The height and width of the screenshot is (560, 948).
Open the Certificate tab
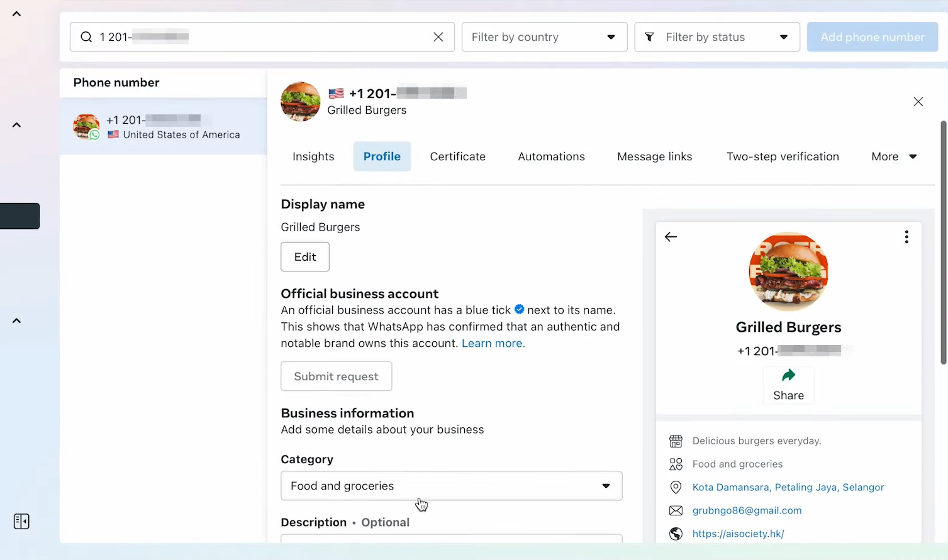tap(457, 156)
